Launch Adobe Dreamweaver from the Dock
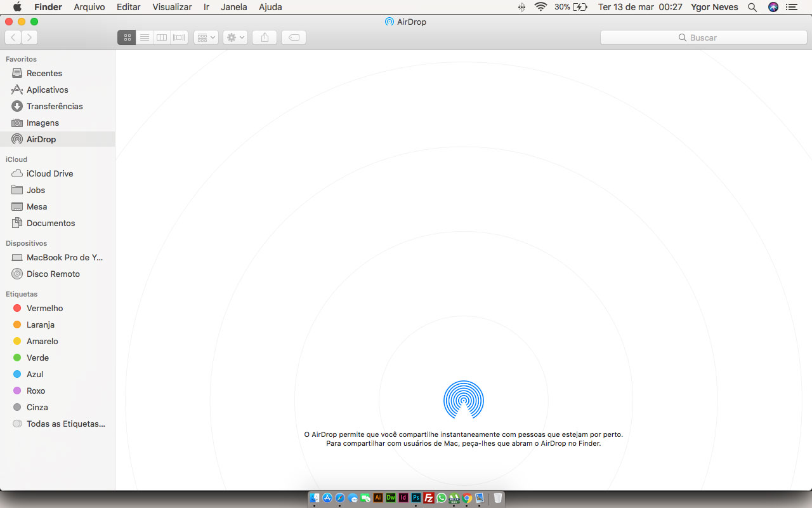This screenshot has height=508, width=812. tap(391, 498)
